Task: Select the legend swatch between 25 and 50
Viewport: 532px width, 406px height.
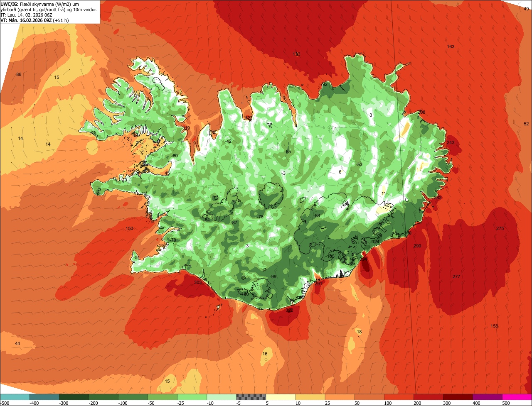Action: (340, 397)
